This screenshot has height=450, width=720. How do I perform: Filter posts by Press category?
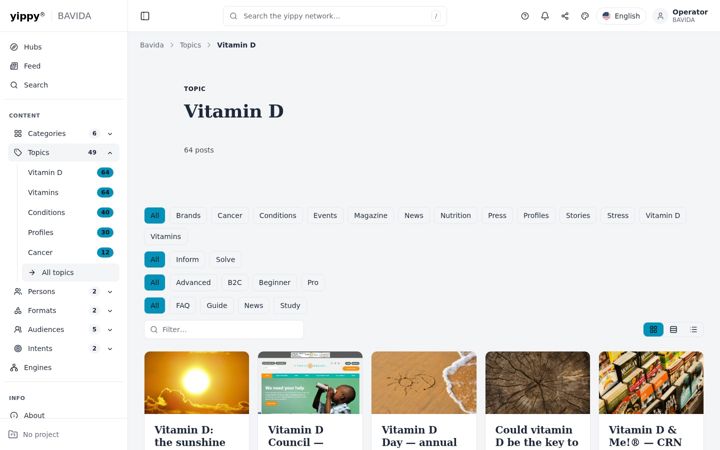[497, 215]
